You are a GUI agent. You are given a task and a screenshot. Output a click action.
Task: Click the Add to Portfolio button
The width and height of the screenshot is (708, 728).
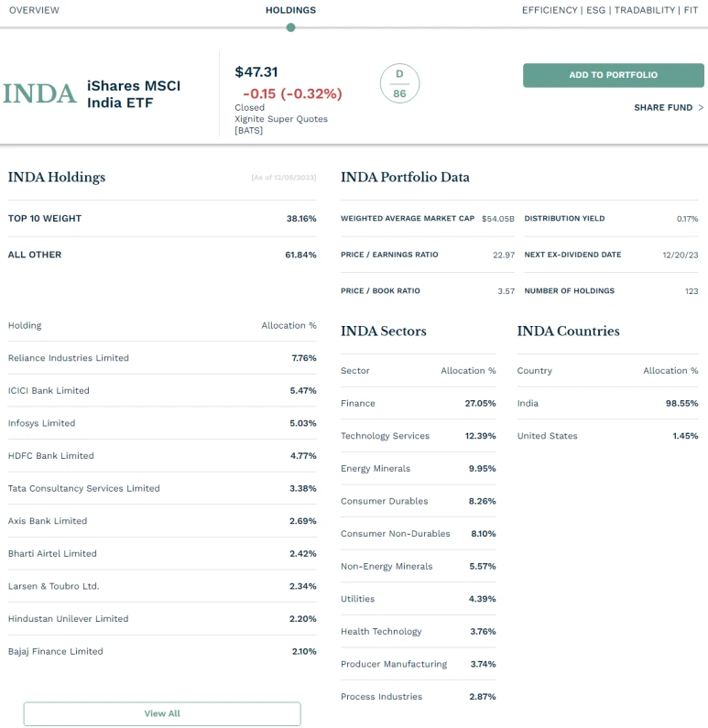(x=614, y=75)
